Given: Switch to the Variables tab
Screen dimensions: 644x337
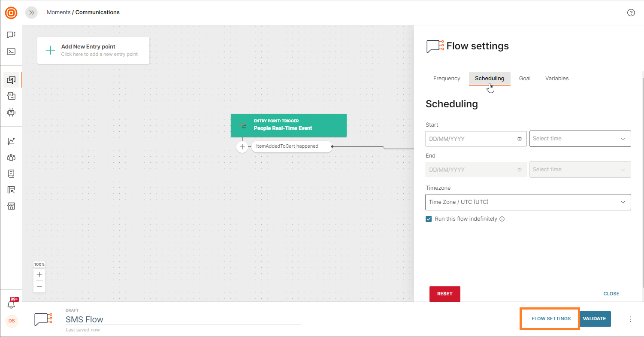Looking at the screenshot, I should coord(557,79).
